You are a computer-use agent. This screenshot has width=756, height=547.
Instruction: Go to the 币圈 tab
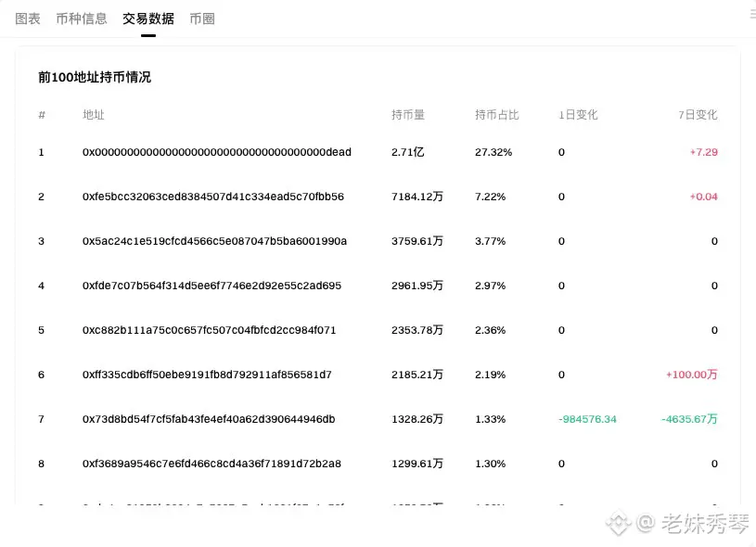click(x=202, y=19)
